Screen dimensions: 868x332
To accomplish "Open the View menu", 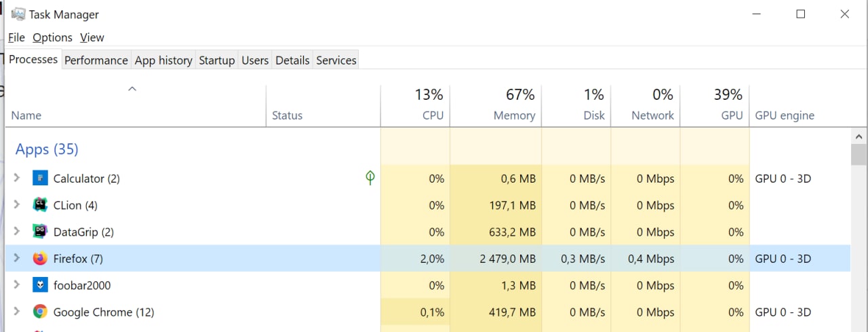I will (92, 37).
